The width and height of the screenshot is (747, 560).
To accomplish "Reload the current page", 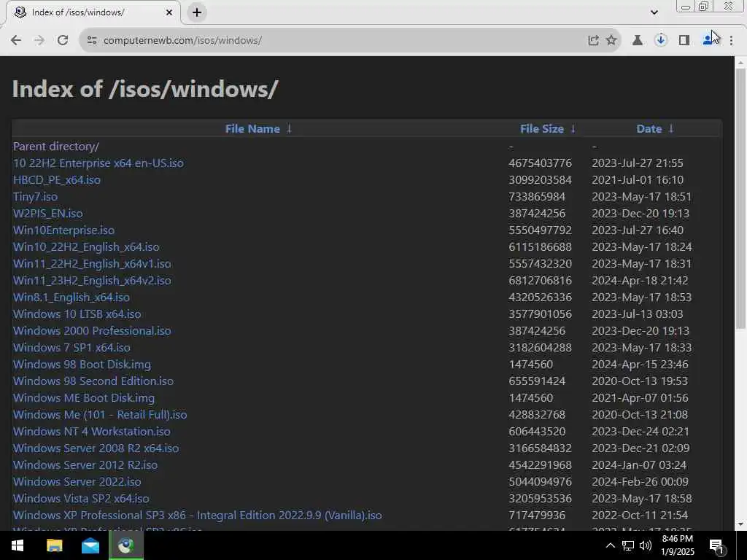I will pyautogui.click(x=63, y=41).
